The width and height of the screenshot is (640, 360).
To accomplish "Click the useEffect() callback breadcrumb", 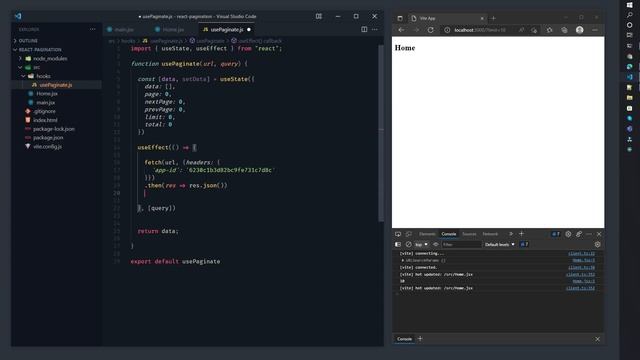I will 257,41.
